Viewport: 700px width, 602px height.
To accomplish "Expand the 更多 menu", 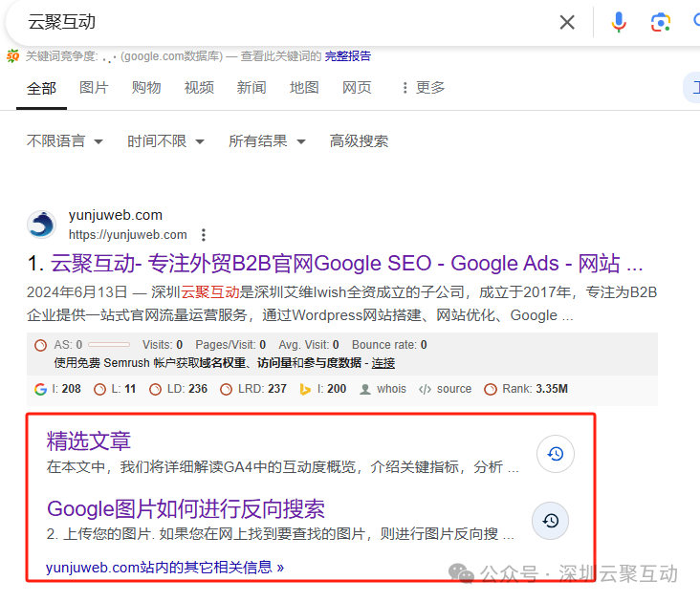I will pyautogui.click(x=424, y=87).
